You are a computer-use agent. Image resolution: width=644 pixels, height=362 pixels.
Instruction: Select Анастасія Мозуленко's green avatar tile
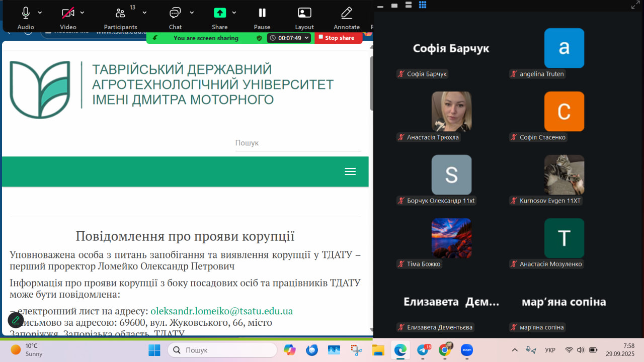coord(564,238)
